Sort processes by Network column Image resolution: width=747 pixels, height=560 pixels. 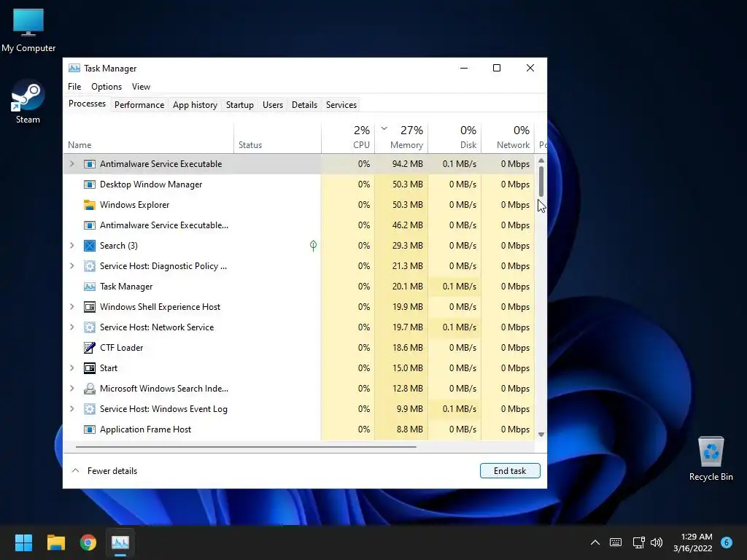(x=508, y=138)
